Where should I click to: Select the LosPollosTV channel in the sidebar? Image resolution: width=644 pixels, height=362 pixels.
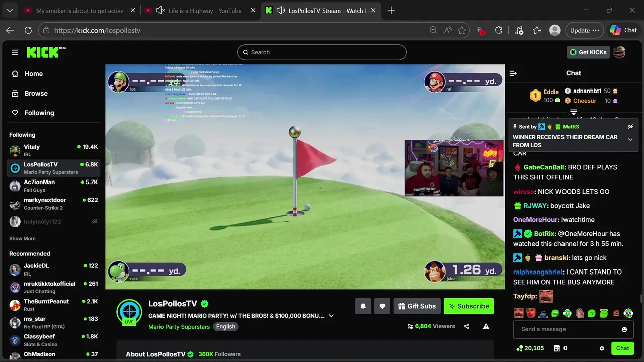53,168
